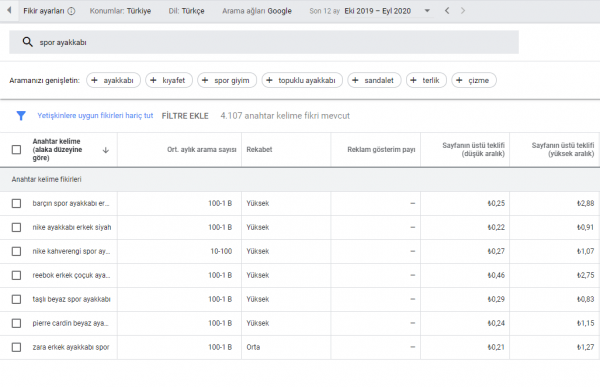Add 'kıyafet' to broaden the search

pos(169,80)
